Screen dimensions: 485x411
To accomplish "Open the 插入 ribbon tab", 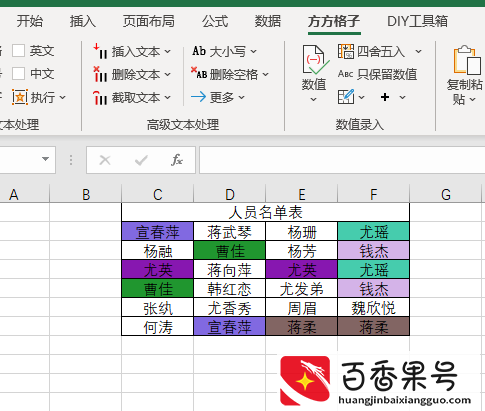I will (x=83, y=21).
